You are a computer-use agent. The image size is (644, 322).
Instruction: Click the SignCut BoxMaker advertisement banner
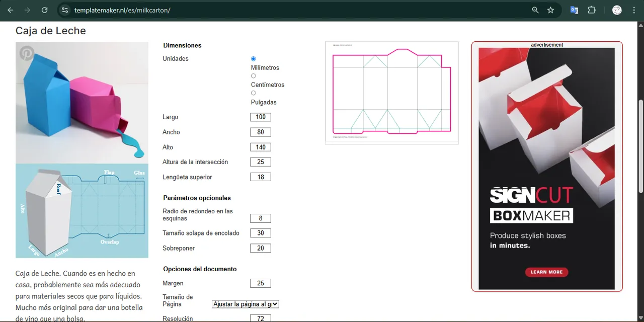[547, 169]
